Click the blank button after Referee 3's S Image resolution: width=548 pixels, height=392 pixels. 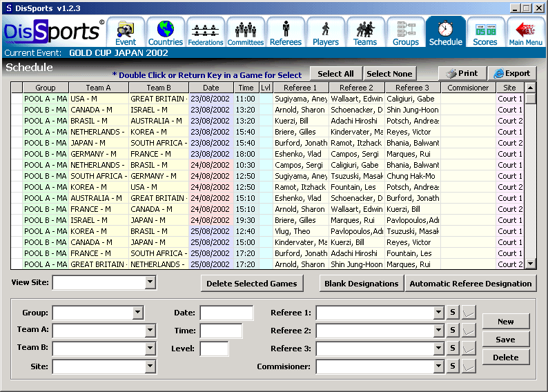(x=469, y=349)
